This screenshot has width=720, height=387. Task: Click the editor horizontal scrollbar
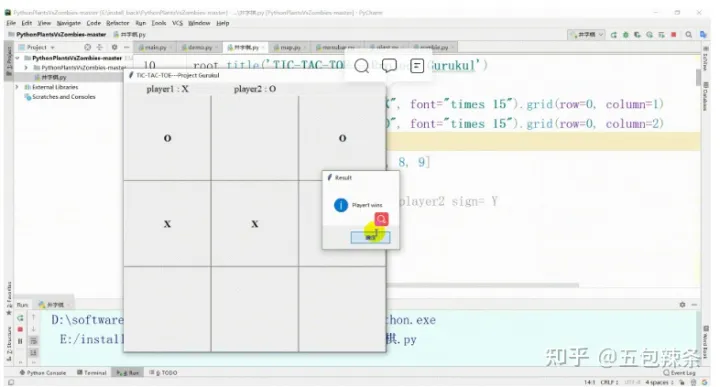(x=482, y=286)
